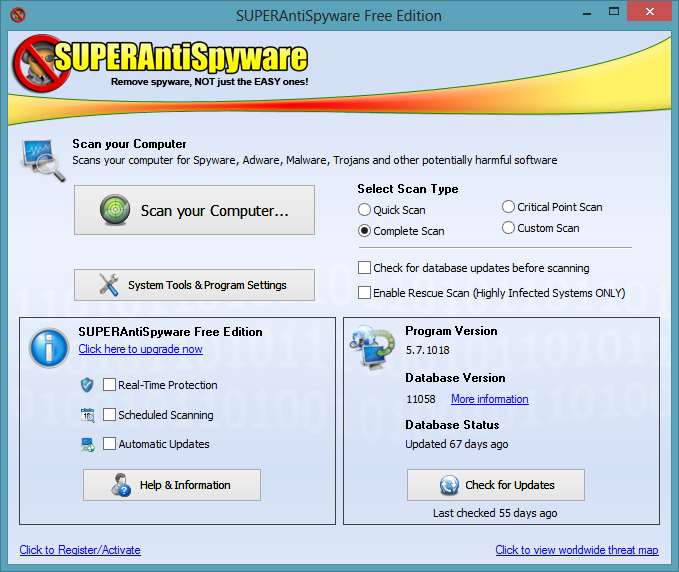679x572 pixels.
Task: Enable check for database updates before scanning
Action: pos(365,268)
